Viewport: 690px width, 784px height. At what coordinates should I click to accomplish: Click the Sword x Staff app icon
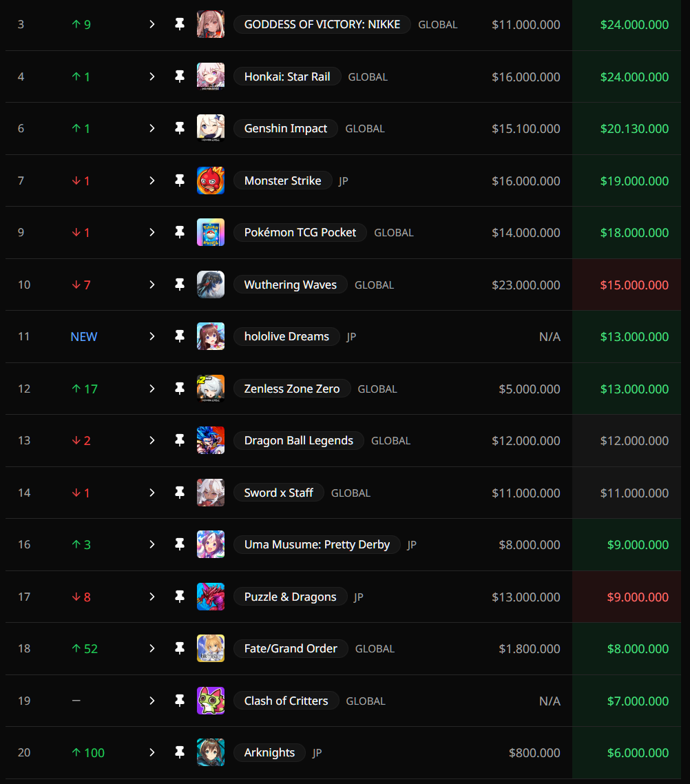(211, 493)
